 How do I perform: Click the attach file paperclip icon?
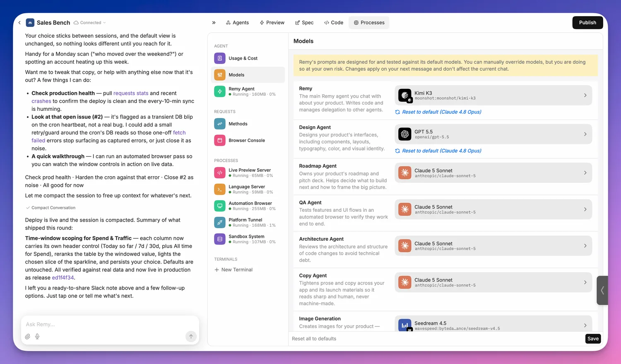pos(28,337)
